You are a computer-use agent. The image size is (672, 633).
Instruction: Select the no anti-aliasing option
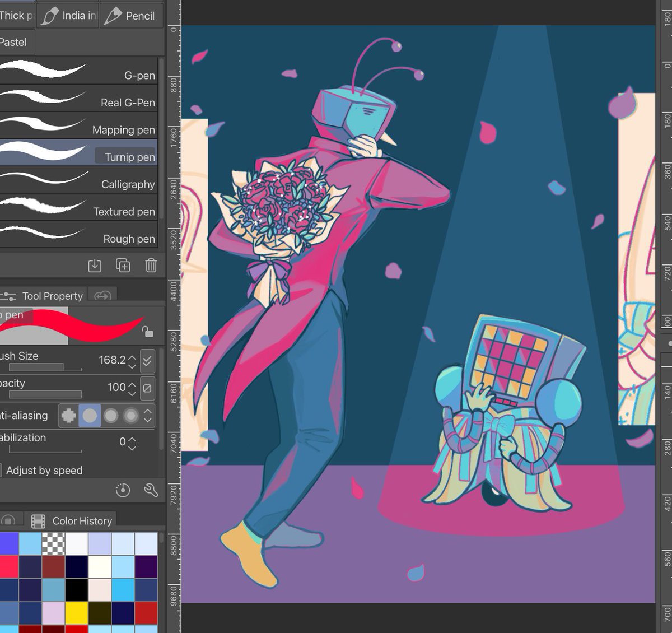tap(69, 416)
